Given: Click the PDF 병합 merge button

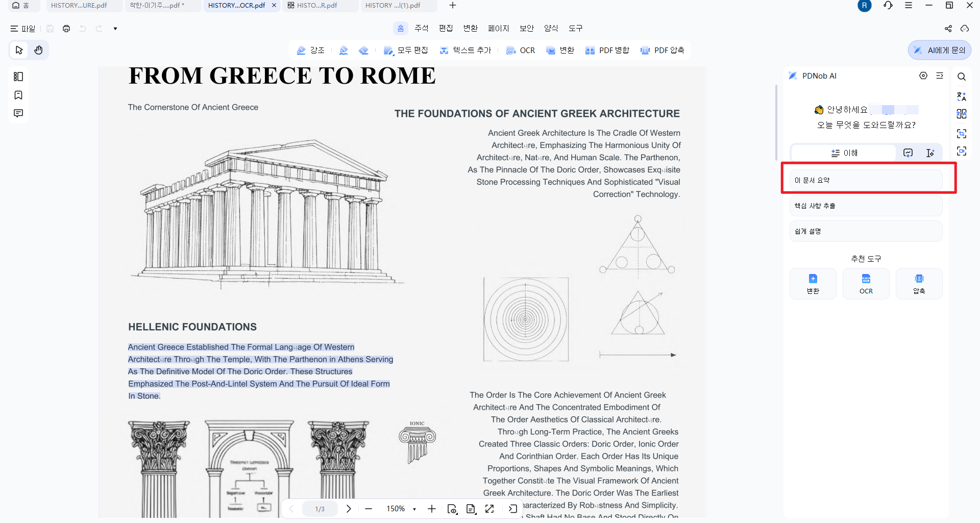Looking at the screenshot, I should coord(607,50).
